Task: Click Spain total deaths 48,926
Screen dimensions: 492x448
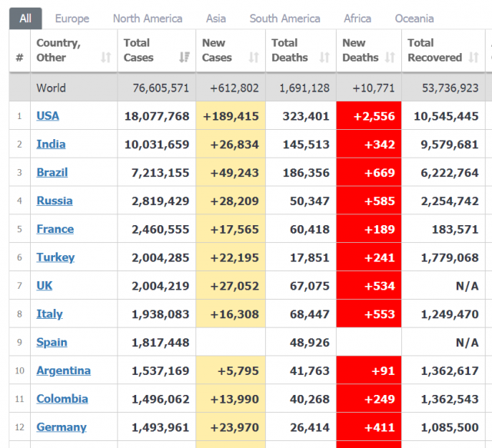Action: pyautogui.click(x=310, y=342)
